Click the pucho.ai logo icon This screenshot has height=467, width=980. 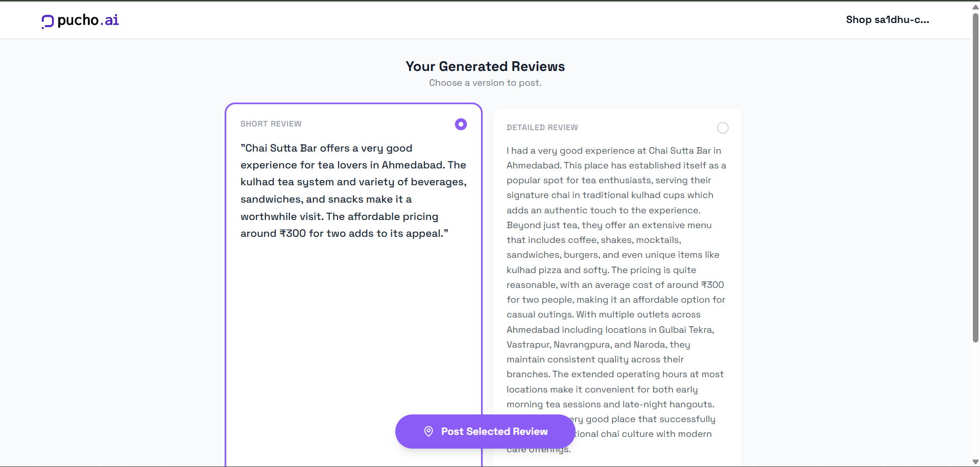(x=47, y=21)
